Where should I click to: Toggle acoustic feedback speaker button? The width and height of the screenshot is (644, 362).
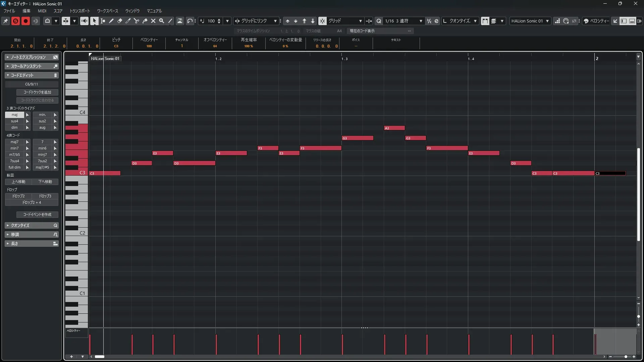tap(84, 21)
